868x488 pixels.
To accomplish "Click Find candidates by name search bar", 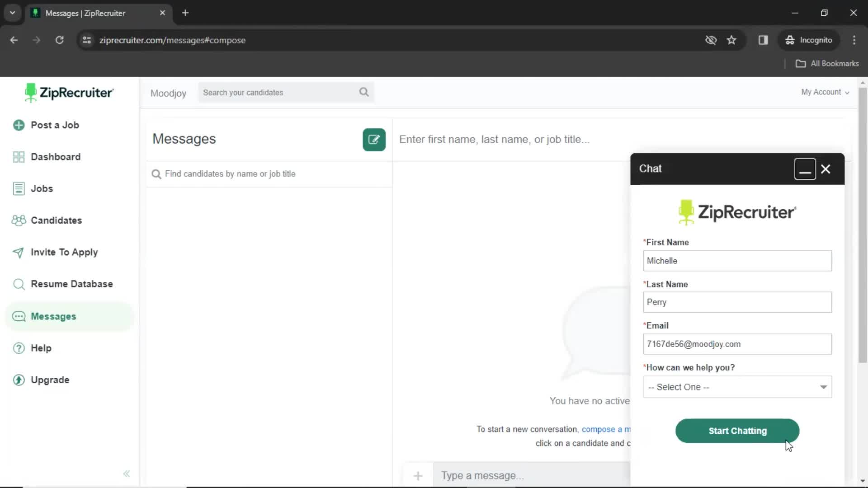I will (269, 174).
